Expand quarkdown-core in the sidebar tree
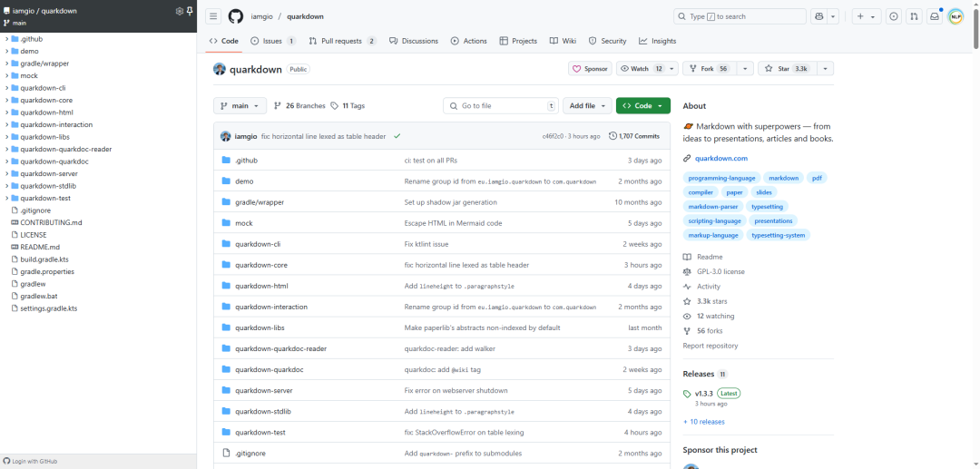The height and width of the screenshot is (469, 980). tap(7, 100)
